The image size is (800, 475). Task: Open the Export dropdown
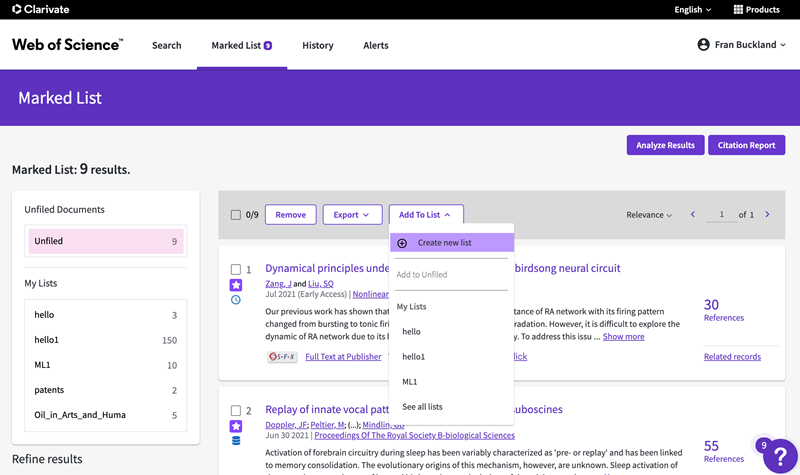pyautogui.click(x=352, y=215)
